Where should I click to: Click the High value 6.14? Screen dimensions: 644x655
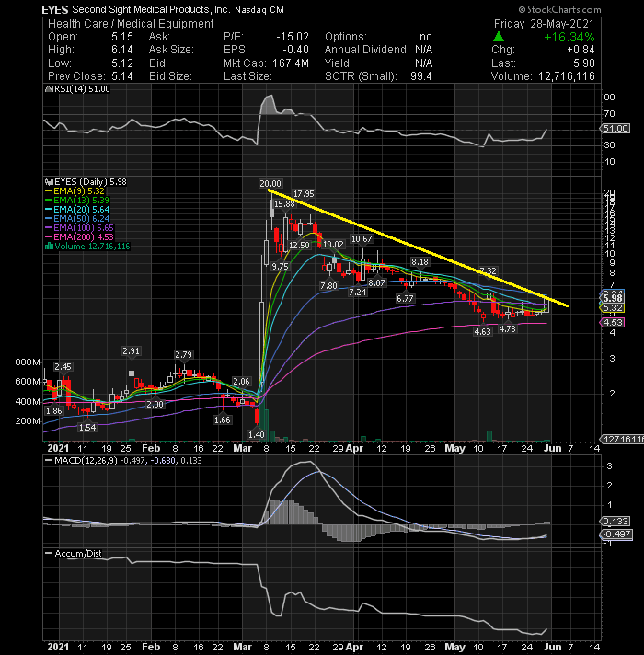point(122,50)
